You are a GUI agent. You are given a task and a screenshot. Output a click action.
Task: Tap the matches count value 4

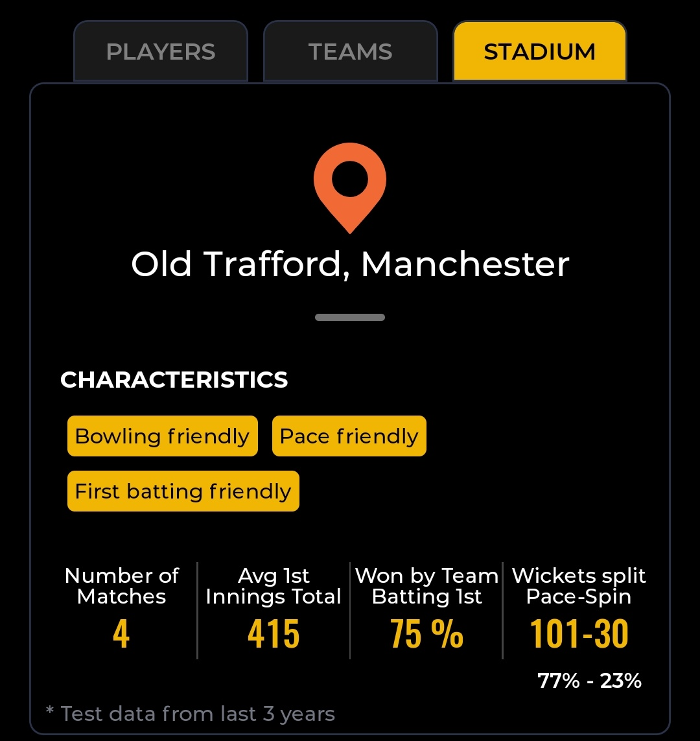[121, 634]
